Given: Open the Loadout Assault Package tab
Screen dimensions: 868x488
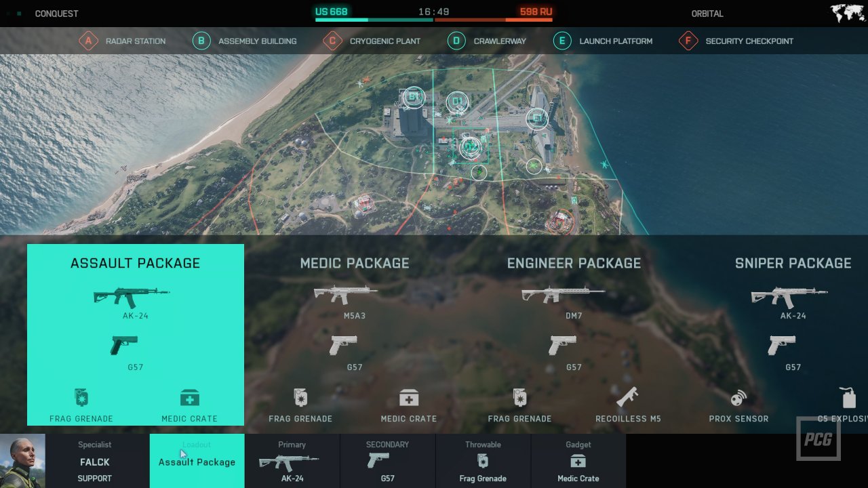Looking at the screenshot, I should tap(197, 461).
